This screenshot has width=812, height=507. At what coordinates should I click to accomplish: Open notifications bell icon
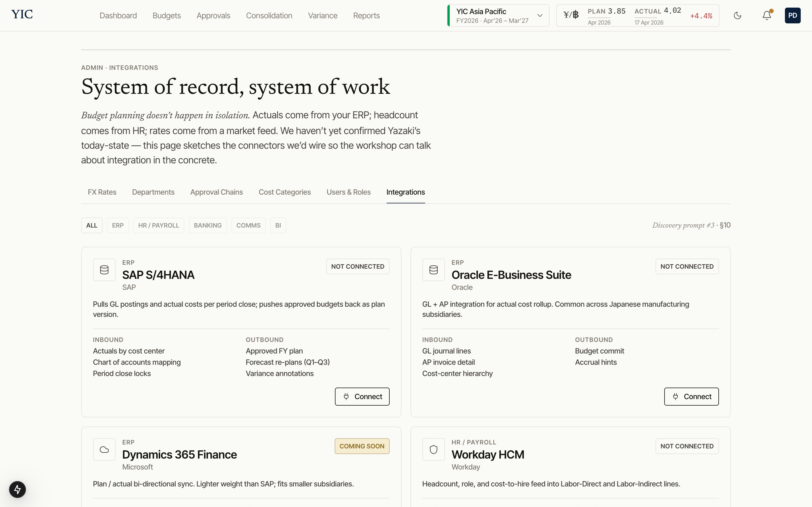767,15
